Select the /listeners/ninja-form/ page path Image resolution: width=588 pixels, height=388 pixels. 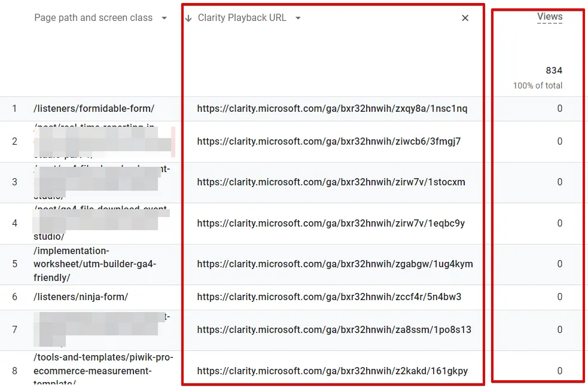[x=81, y=297]
